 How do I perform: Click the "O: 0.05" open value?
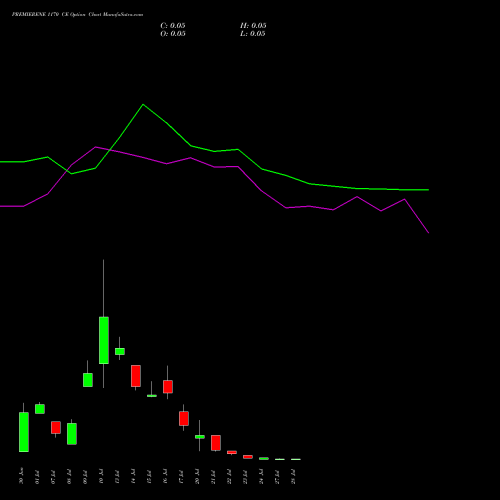(173, 34)
